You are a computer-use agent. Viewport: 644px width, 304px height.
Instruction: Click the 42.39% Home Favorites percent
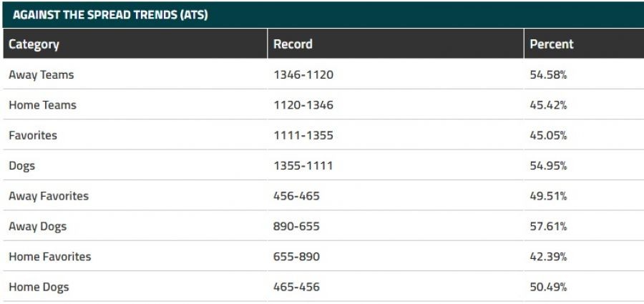pyautogui.click(x=548, y=257)
